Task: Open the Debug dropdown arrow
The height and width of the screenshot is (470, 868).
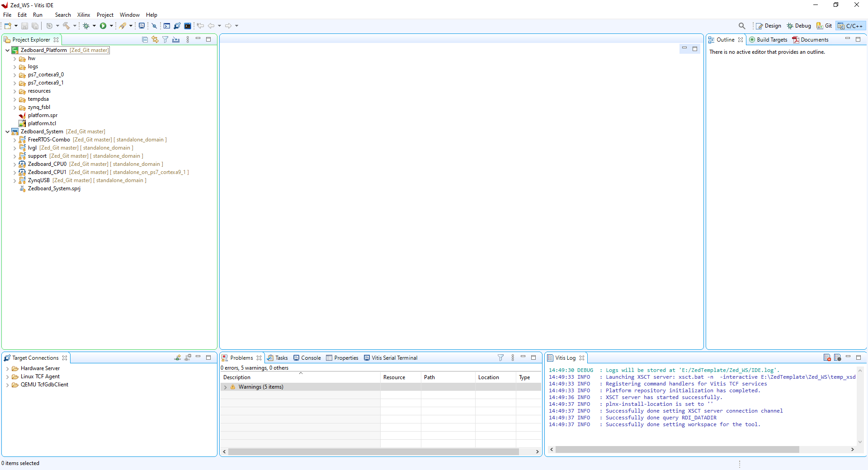Action: click(x=94, y=26)
